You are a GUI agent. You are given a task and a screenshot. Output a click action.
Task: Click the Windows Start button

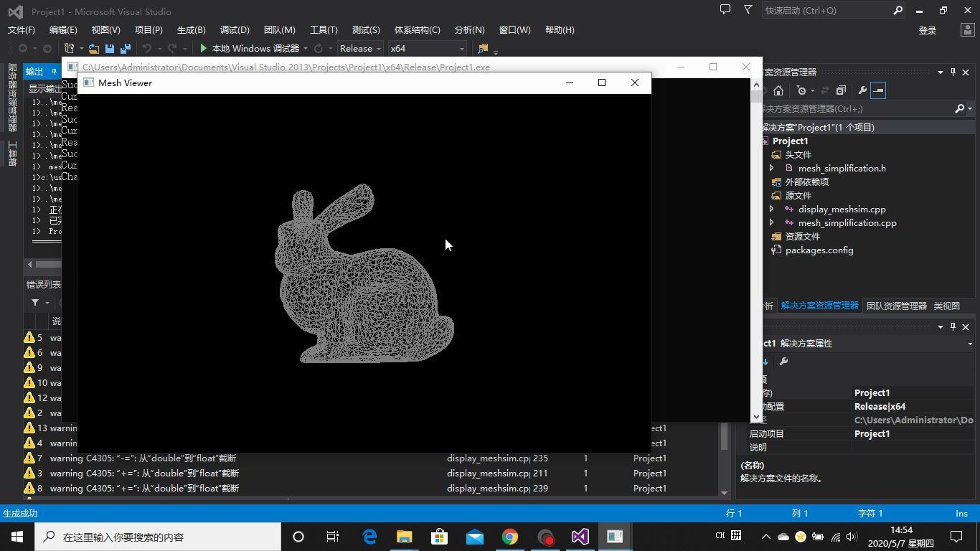coord(17,537)
